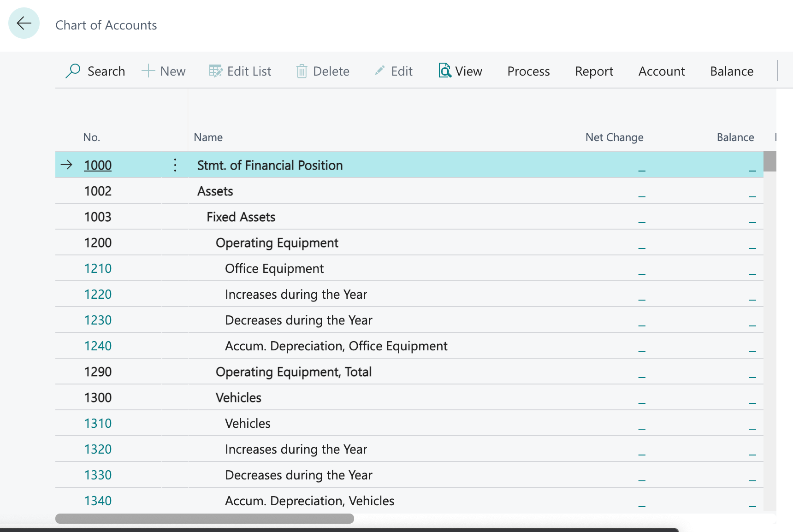Open account link 1310
Image resolution: width=793 pixels, height=532 pixels.
tap(98, 423)
